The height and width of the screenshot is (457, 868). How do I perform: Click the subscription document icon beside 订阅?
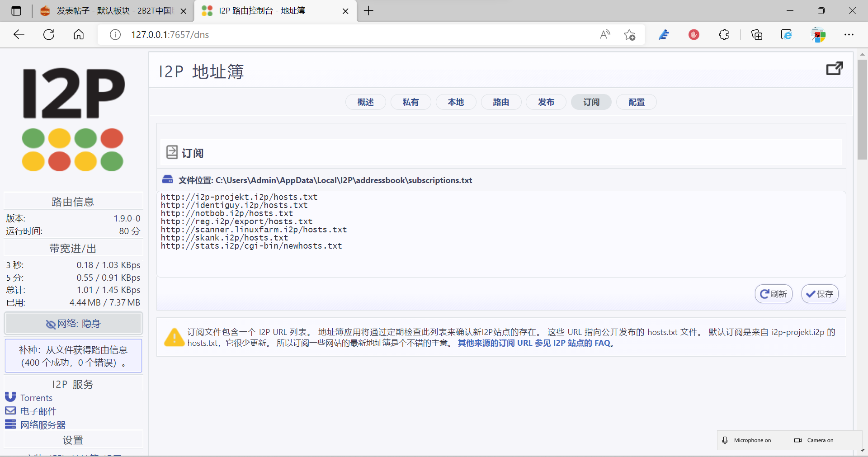tap(172, 152)
